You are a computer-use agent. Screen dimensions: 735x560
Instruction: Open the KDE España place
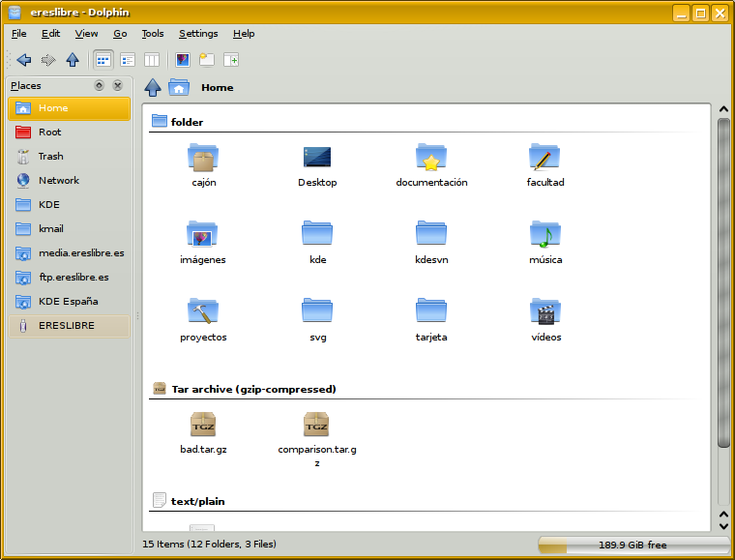(x=70, y=302)
